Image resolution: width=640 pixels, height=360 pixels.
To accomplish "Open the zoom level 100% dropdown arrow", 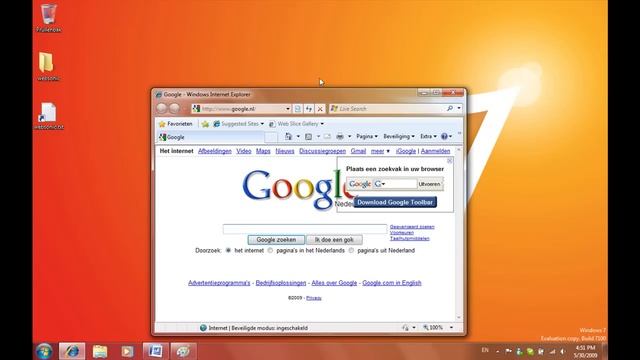I will (x=451, y=327).
